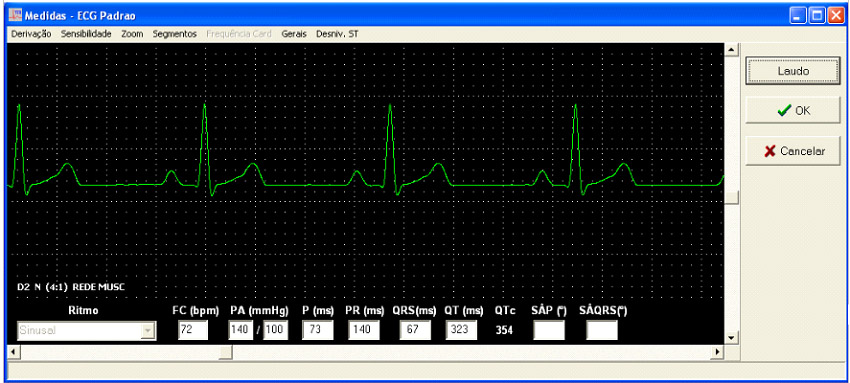Viewport: 850px width, 383px height.
Task: Confirm with the green check OK button
Action: [x=793, y=111]
